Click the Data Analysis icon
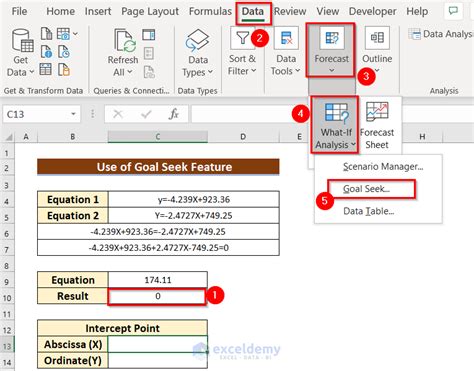 pyautogui.click(x=415, y=34)
